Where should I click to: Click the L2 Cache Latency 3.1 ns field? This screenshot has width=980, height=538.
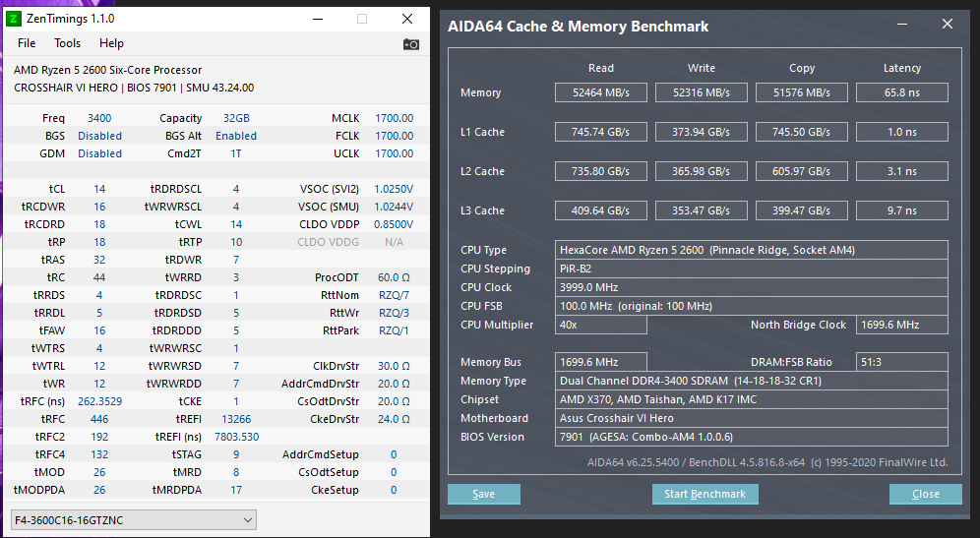tap(902, 171)
